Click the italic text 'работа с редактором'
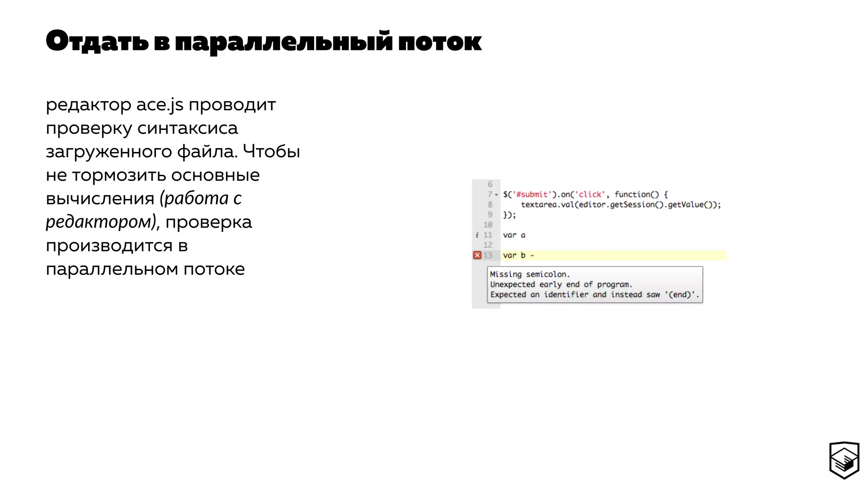Image resolution: width=868 pixels, height=488 pixels. (144, 210)
